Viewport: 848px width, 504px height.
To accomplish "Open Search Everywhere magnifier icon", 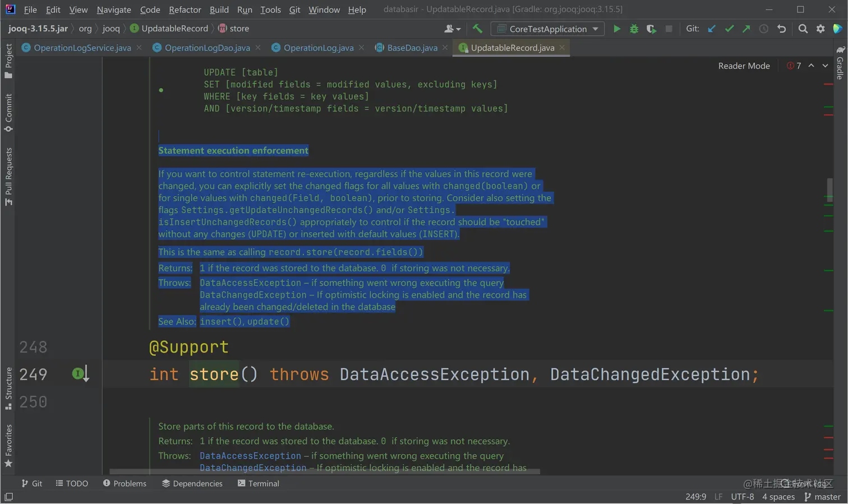I will pyautogui.click(x=803, y=29).
